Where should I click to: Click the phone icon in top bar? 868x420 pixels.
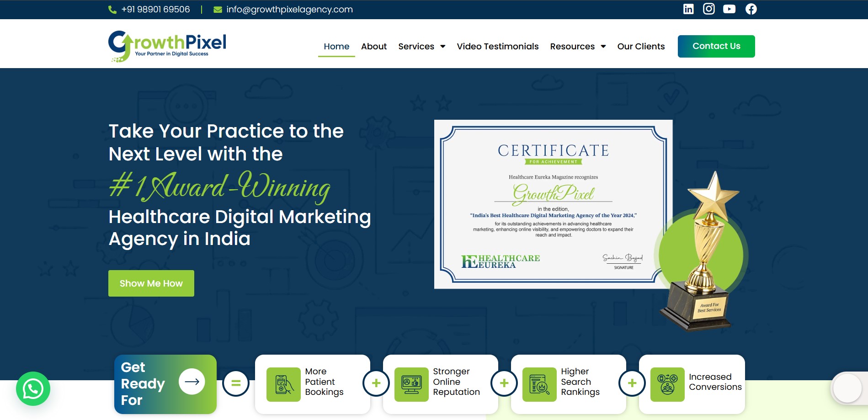coord(112,10)
